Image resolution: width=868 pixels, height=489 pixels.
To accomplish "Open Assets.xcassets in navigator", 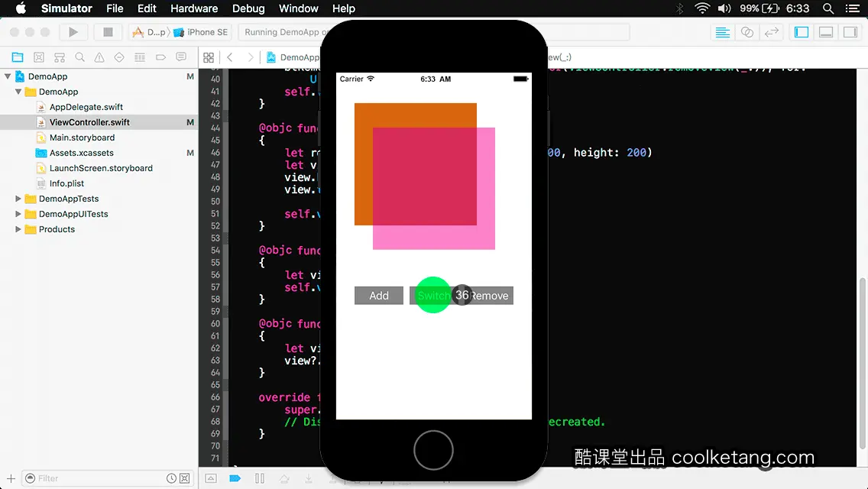I will (81, 152).
